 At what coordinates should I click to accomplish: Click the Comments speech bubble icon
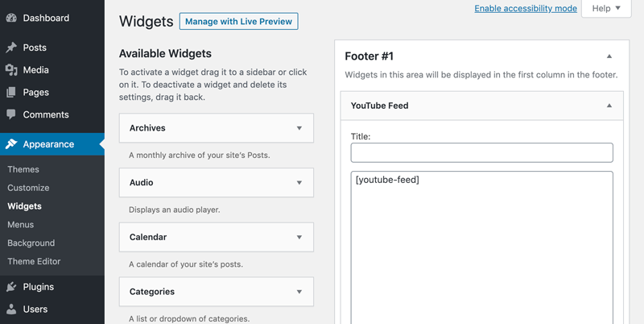coord(11,114)
